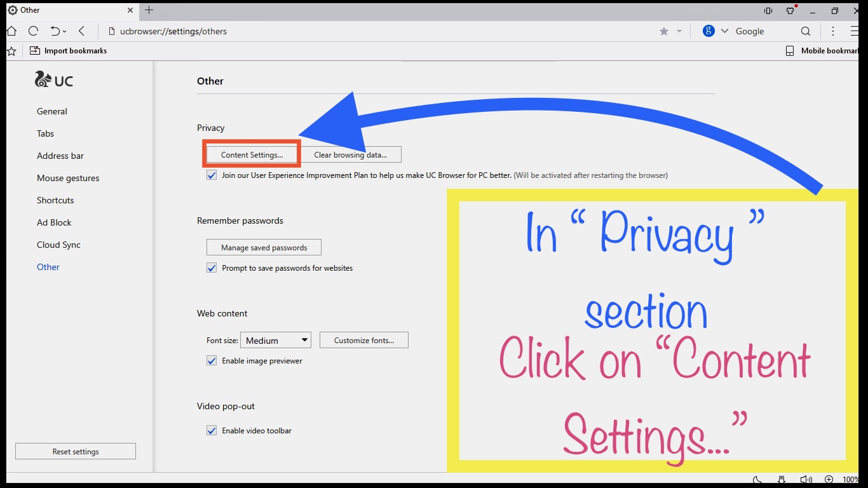Click the Import bookmarks icon

point(34,51)
